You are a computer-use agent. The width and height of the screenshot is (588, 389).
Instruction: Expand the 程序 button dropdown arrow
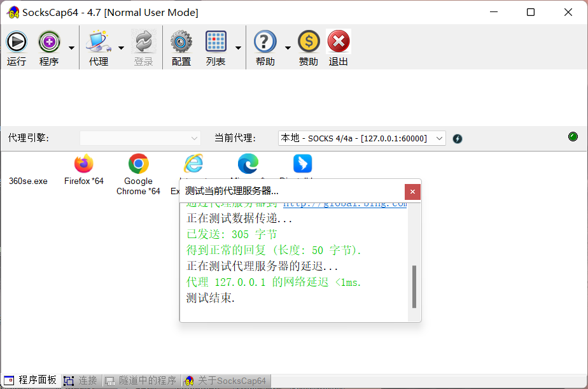click(x=71, y=46)
